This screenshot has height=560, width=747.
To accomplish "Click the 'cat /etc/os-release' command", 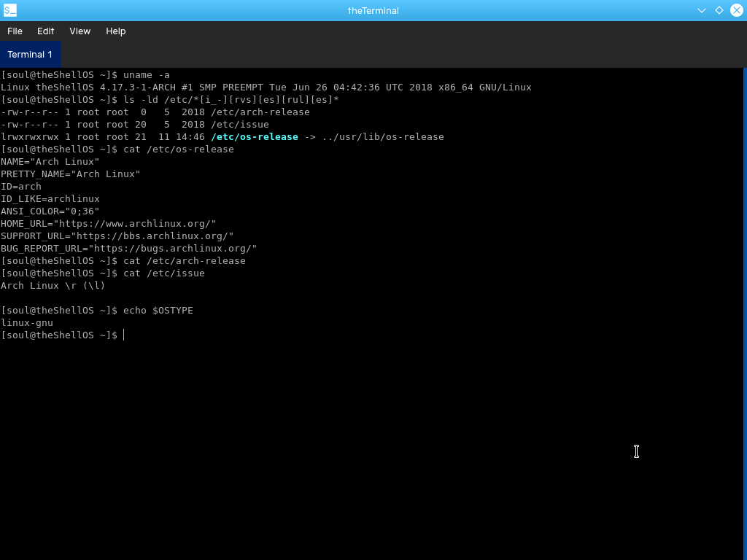I will 179,149.
